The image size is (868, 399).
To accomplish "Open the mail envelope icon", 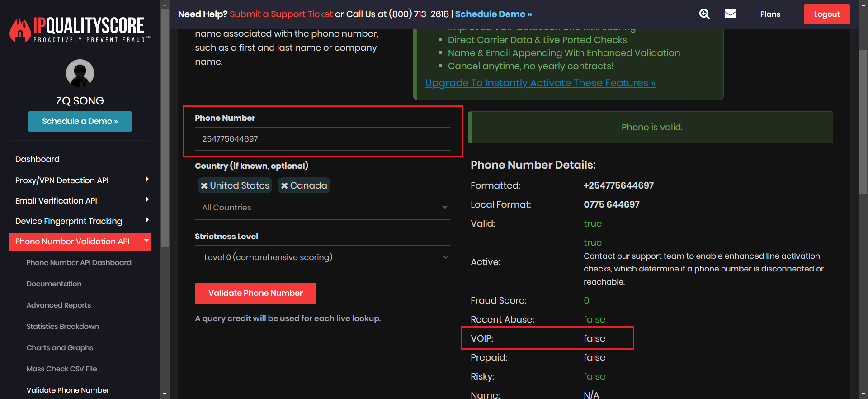I will (x=730, y=14).
